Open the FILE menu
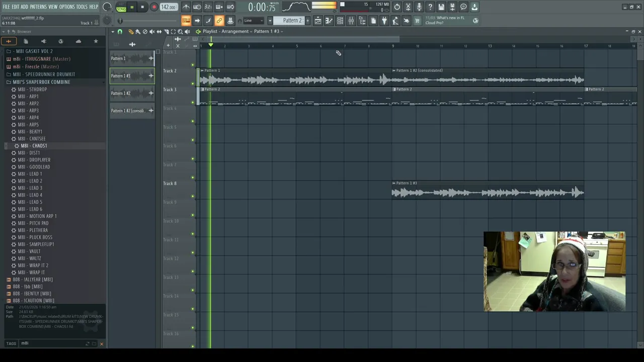 pyautogui.click(x=7, y=7)
